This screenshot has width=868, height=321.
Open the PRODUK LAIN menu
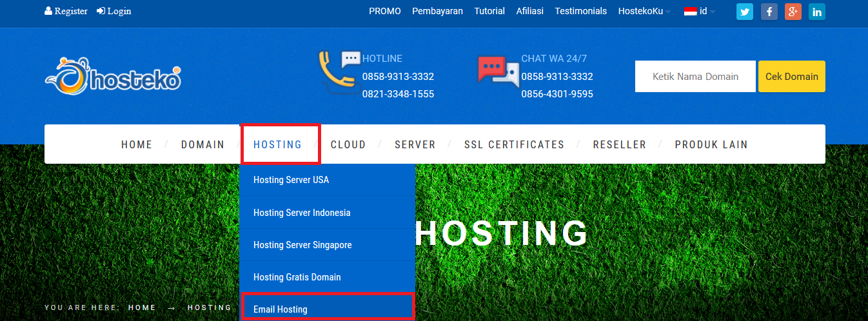pos(711,144)
